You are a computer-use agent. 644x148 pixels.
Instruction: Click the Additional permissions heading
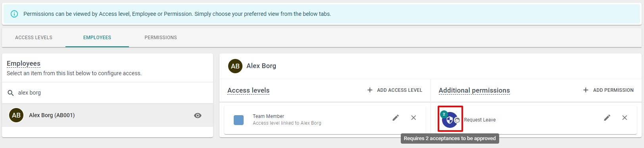point(474,91)
